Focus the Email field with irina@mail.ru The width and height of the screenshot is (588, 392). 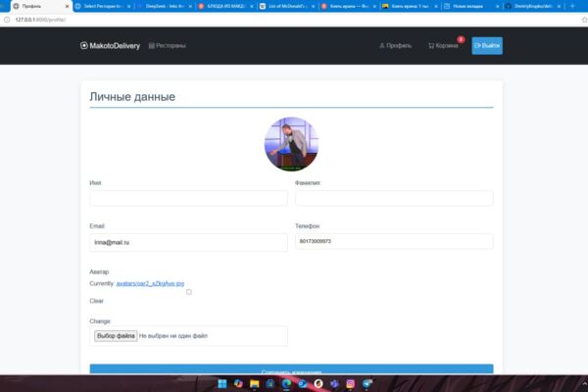(x=188, y=242)
